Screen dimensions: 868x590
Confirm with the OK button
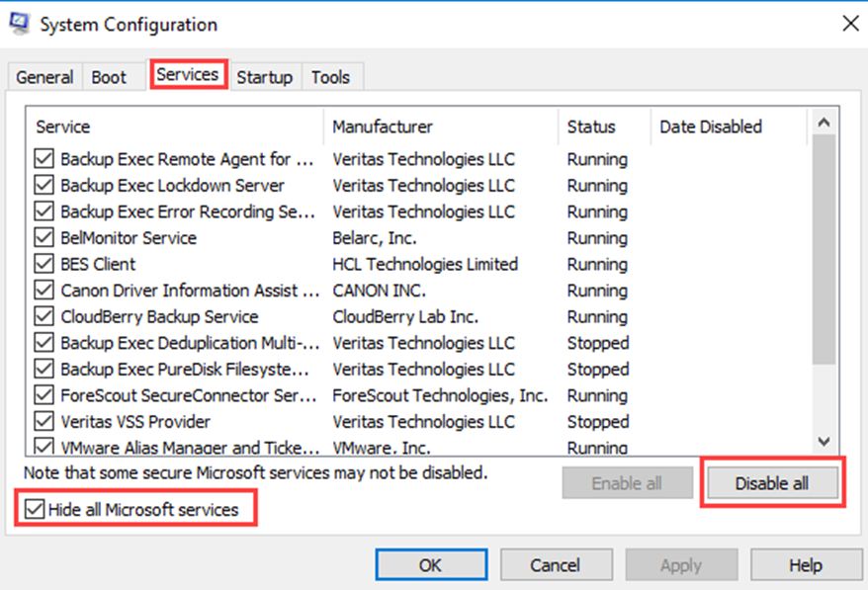pyautogui.click(x=431, y=565)
